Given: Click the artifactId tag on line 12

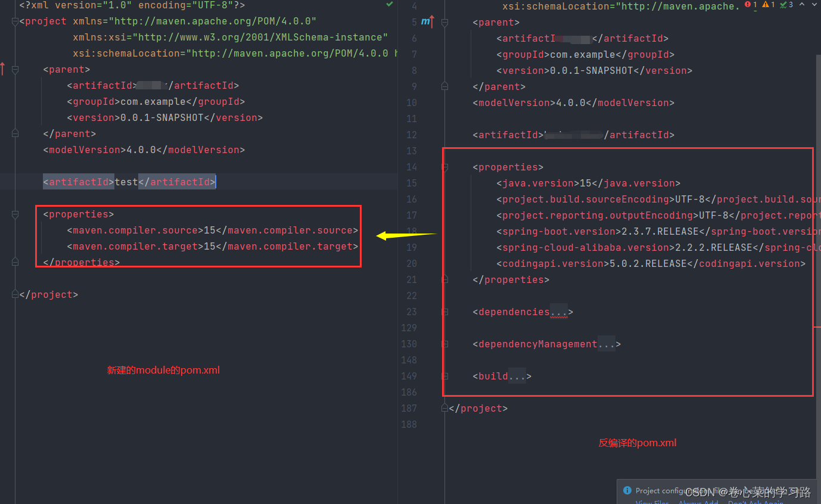Looking at the screenshot, I should coord(574,135).
